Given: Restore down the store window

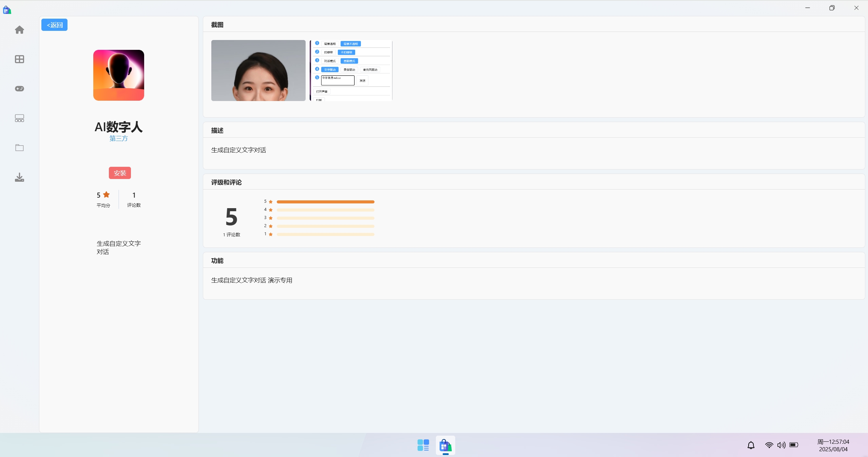Looking at the screenshot, I should pyautogui.click(x=832, y=8).
